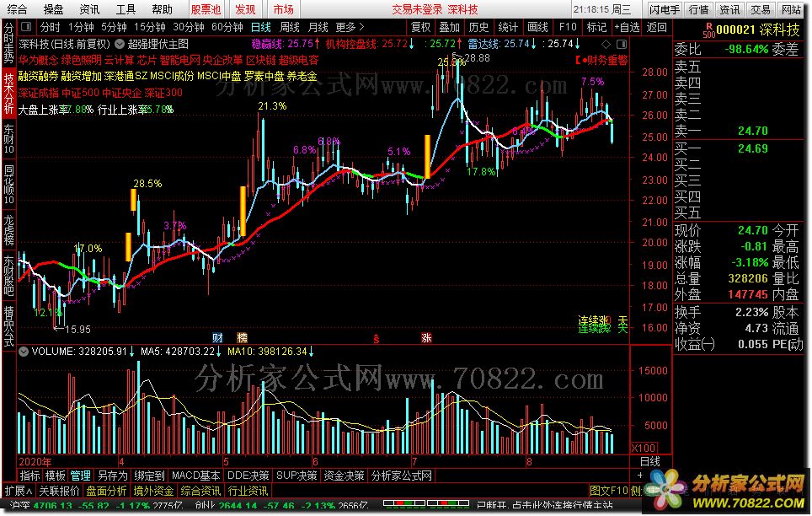
Task: Click the 榜 info marker on the timeline
Action: 243,338
